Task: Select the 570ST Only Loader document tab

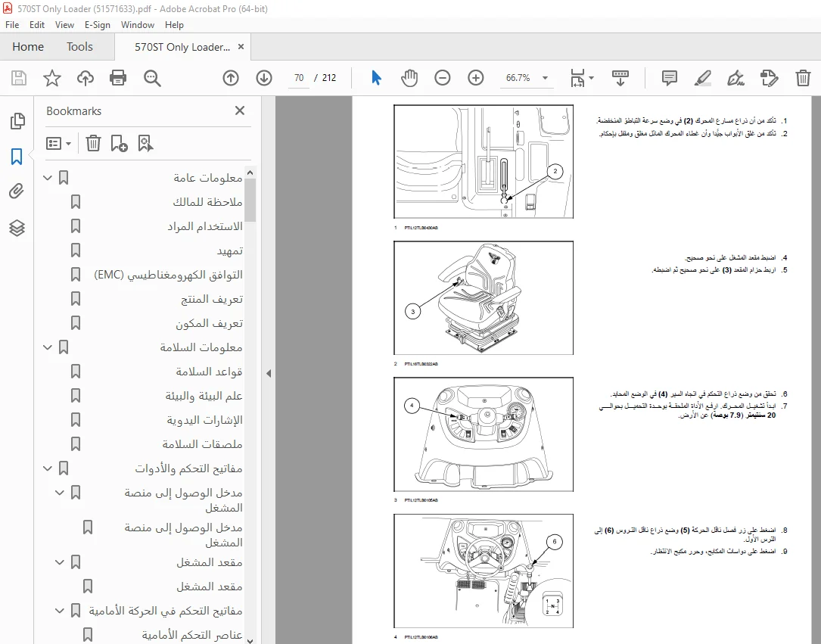Action: click(182, 47)
